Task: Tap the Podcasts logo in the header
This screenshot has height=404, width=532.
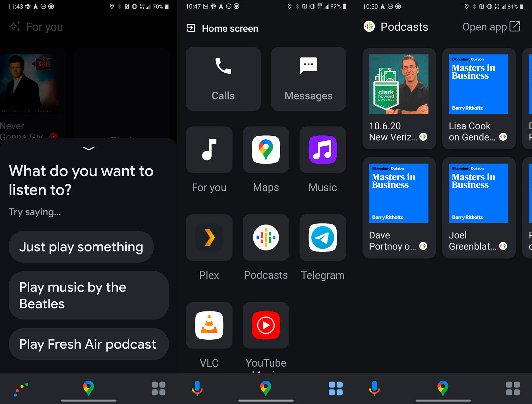Action: pyautogui.click(x=369, y=27)
